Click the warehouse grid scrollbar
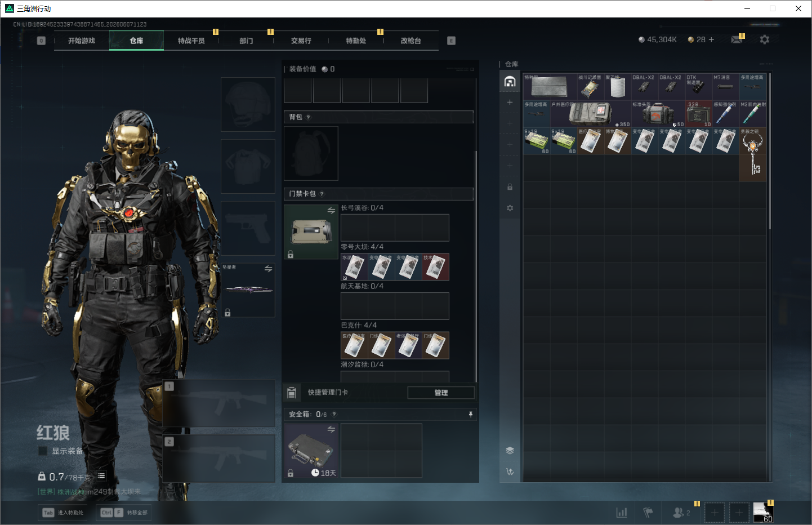This screenshot has width=812, height=525. 769,151
